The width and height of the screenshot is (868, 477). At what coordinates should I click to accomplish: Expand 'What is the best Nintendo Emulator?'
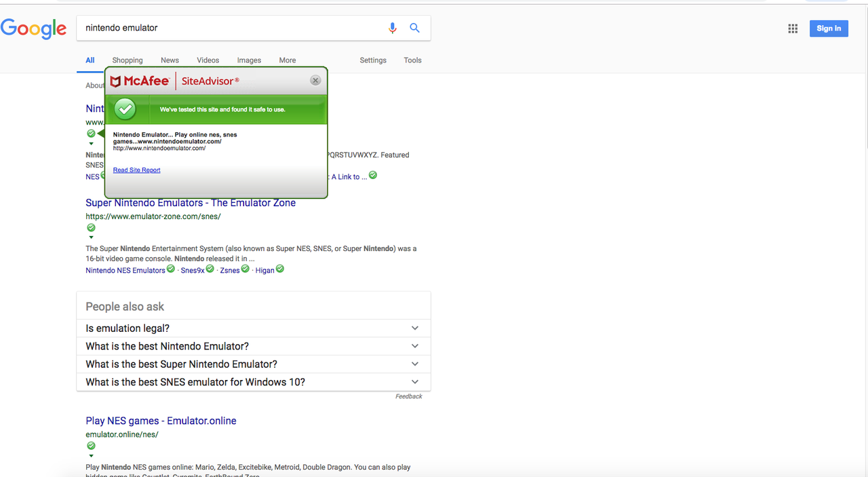[254, 346]
